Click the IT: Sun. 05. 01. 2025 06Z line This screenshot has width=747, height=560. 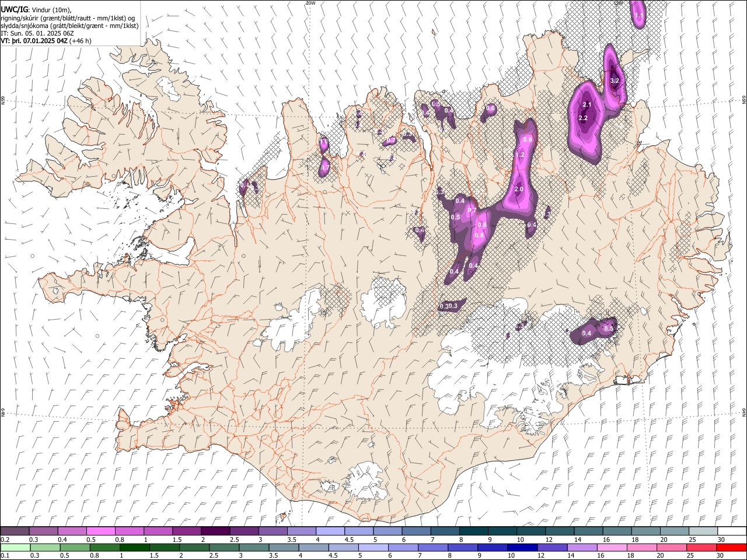(x=37, y=33)
